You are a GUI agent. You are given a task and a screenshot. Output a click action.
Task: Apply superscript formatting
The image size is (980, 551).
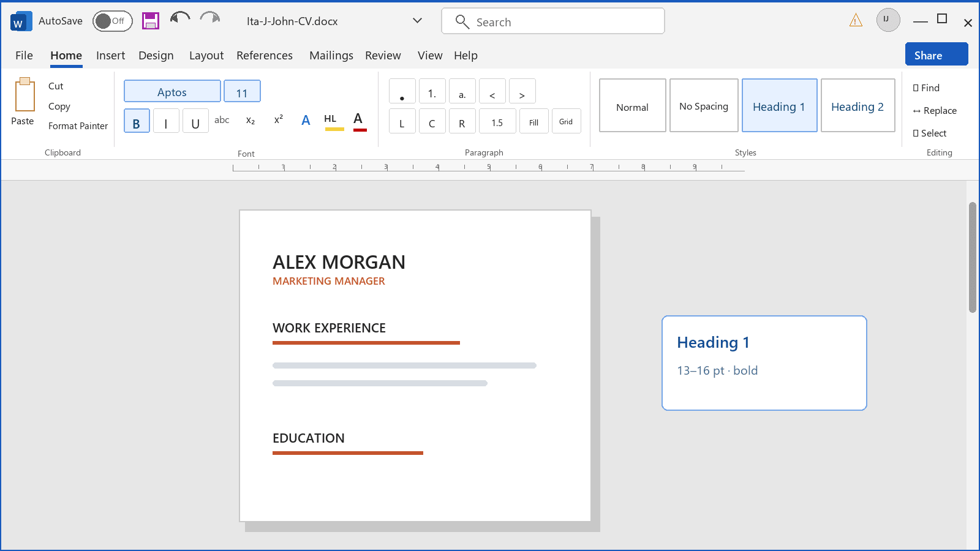coord(279,119)
